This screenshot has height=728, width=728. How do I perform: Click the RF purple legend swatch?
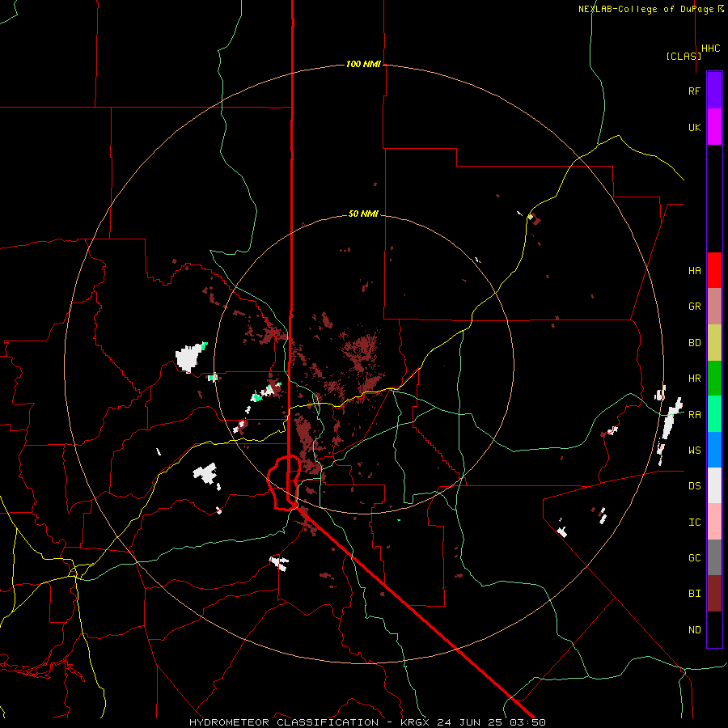click(x=714, y=91)
